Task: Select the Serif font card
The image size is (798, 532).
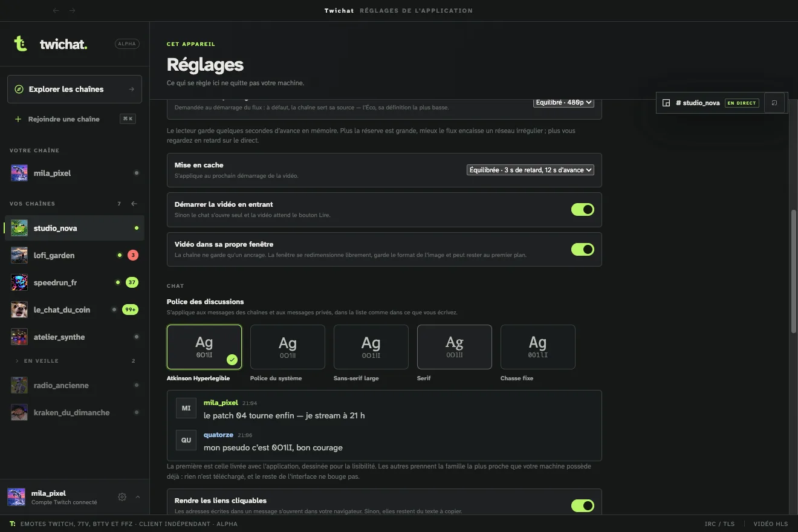Action: 455,347
